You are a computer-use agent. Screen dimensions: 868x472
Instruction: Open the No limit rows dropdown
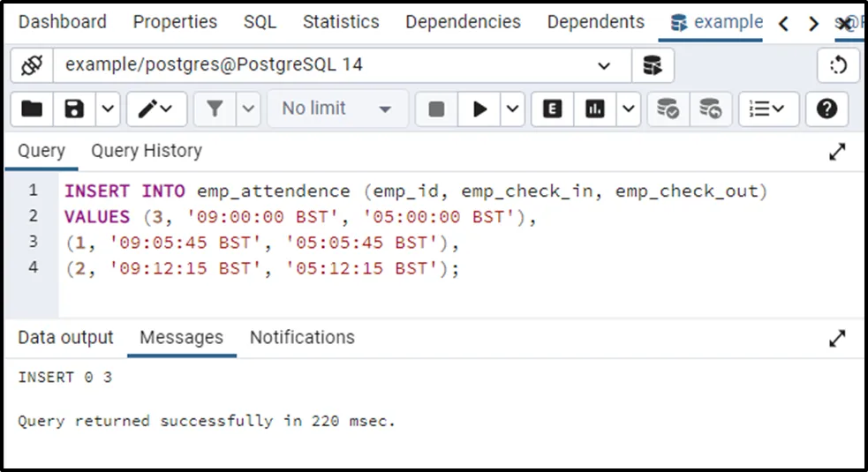pyautogui.click(x=337, y=109)
